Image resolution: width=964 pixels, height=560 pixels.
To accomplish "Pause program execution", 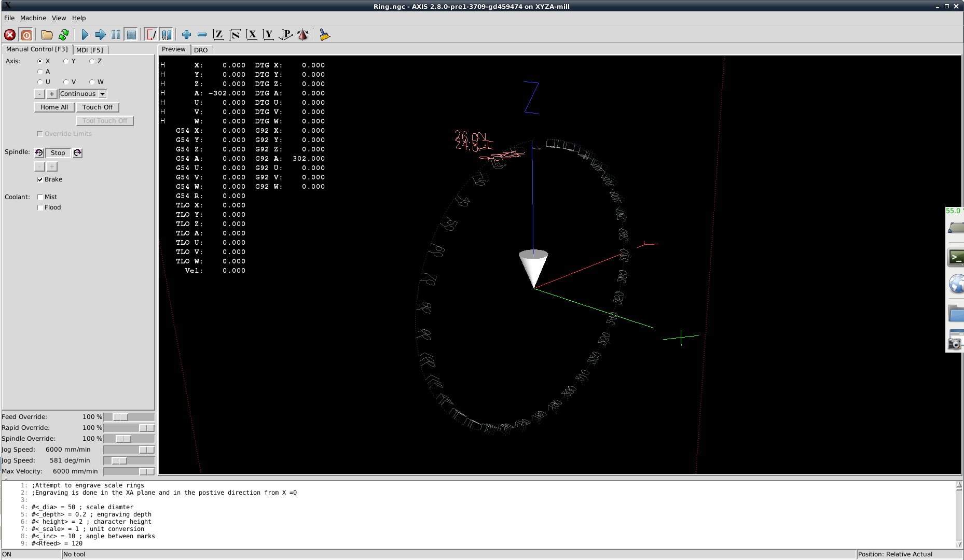I will tap(116, 35).
